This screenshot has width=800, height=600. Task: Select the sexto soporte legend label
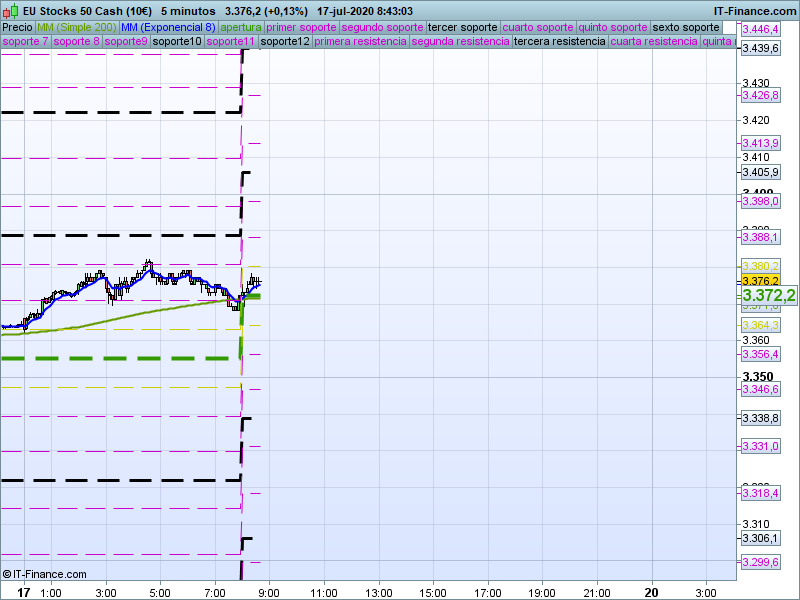[x=685, y=27]
